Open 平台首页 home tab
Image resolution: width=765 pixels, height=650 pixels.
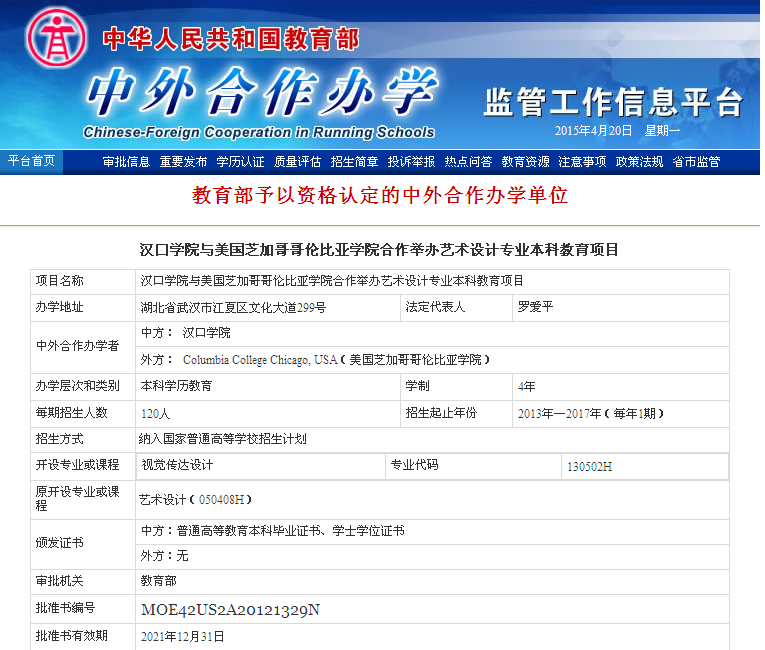[x=31, y=161]
